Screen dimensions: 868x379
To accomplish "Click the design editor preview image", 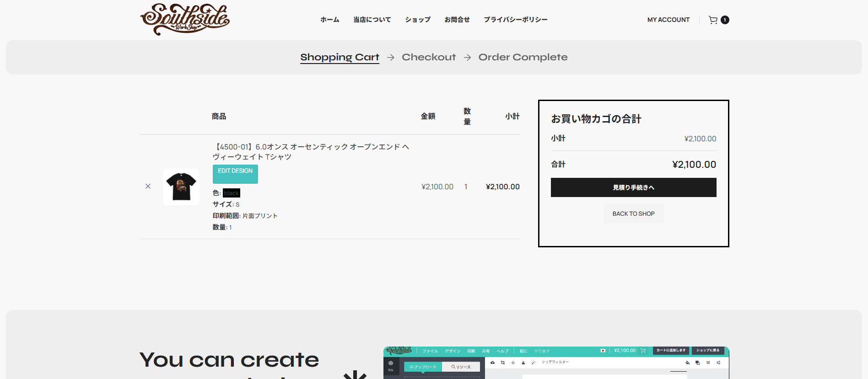I will point(555,363).
